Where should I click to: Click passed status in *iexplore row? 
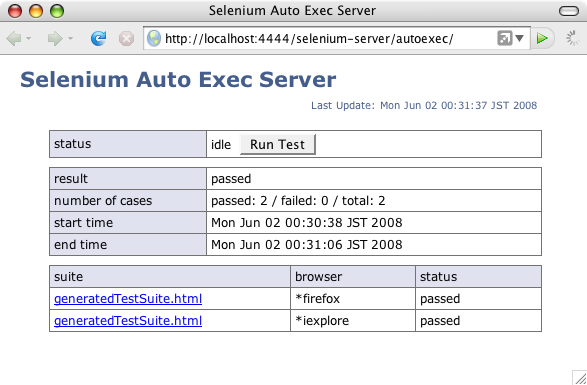click(440, 321)
